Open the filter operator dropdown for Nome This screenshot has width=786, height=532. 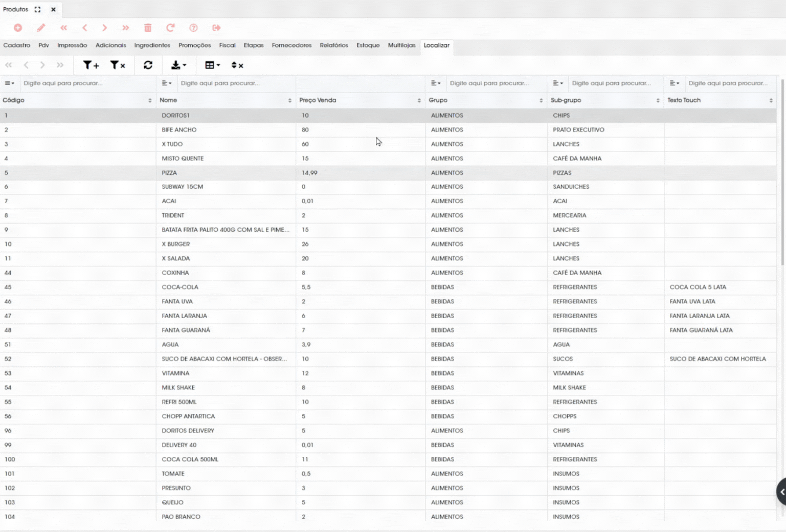[x=167, y=83]
